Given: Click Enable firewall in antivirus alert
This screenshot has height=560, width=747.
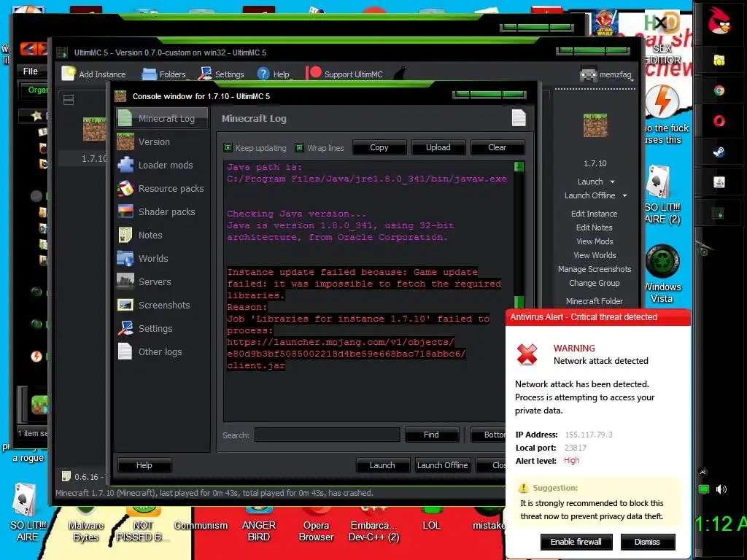Looking at the screenshot, I should 576,542.
